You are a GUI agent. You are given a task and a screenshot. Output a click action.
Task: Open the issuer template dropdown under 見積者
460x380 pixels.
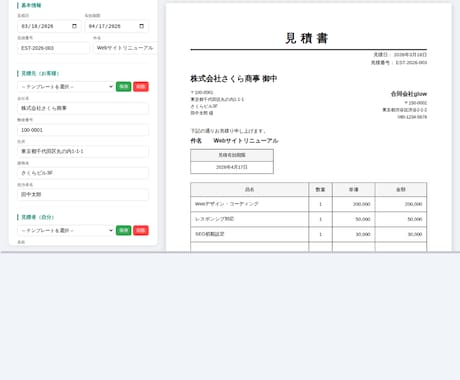pyautogui.click(x=66, y=230)
